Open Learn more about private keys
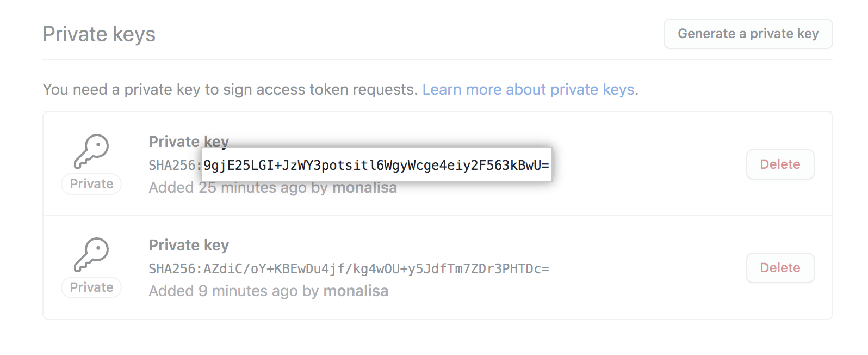The height and width of the screenshot is (355, 868). click(529, 89)
